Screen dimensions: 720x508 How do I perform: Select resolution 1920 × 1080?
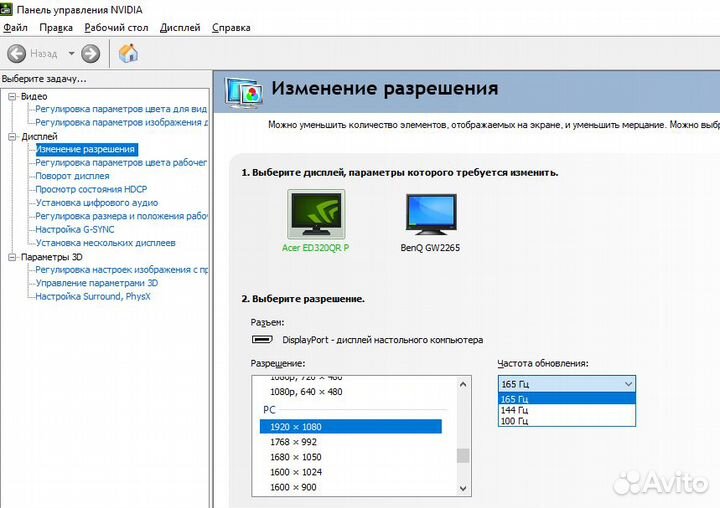coord(351,427)
